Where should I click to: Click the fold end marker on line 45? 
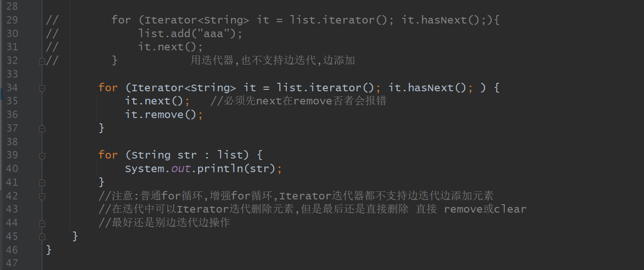point(42,236)
